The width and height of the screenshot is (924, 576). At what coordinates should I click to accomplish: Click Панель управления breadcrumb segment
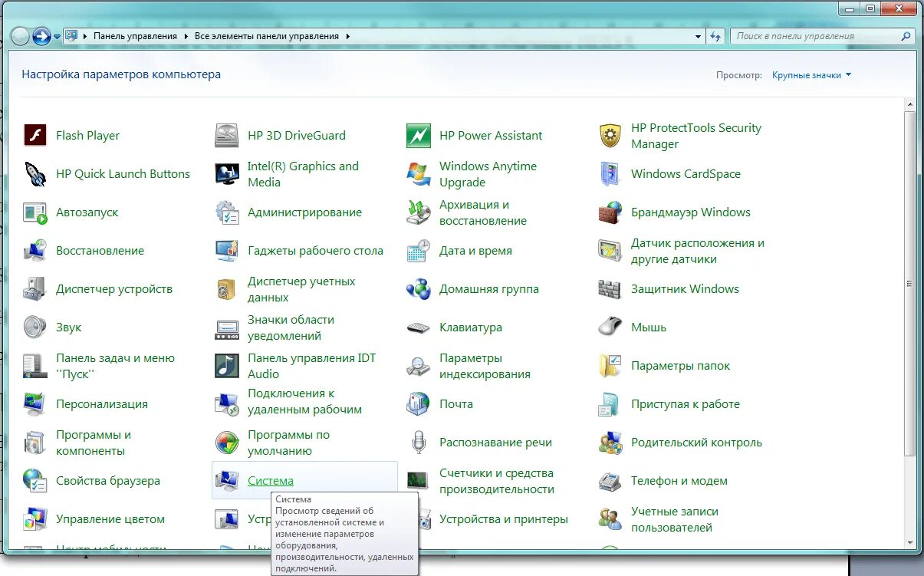click(135, 36)
